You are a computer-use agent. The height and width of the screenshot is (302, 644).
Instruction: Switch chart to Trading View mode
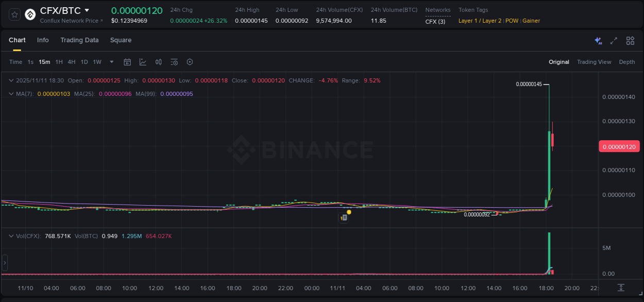(x=594, y=62)
